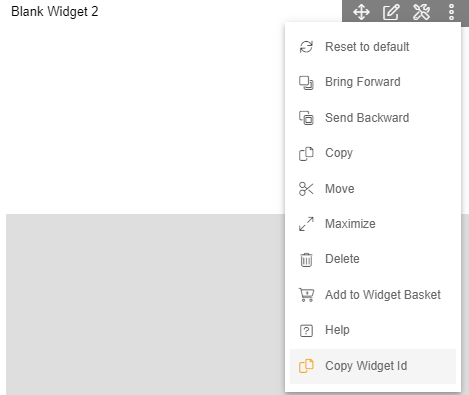Open Help from the widget menu

tap(373, 330)
